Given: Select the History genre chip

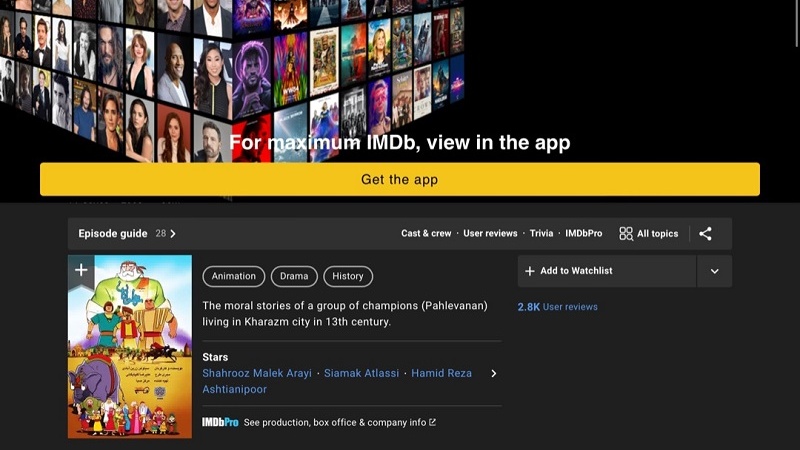Looking at the screenshot, I should tap(348, 276).
